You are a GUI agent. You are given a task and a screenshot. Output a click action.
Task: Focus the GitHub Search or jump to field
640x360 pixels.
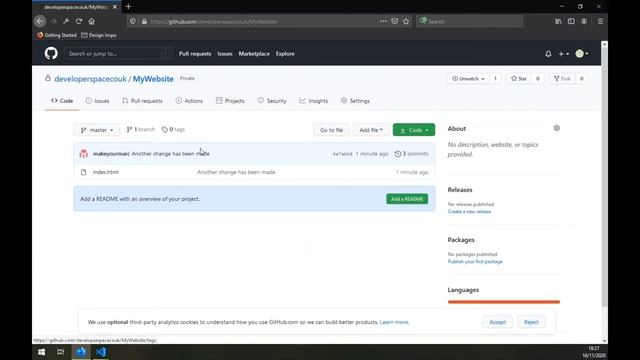coord(118,53)
